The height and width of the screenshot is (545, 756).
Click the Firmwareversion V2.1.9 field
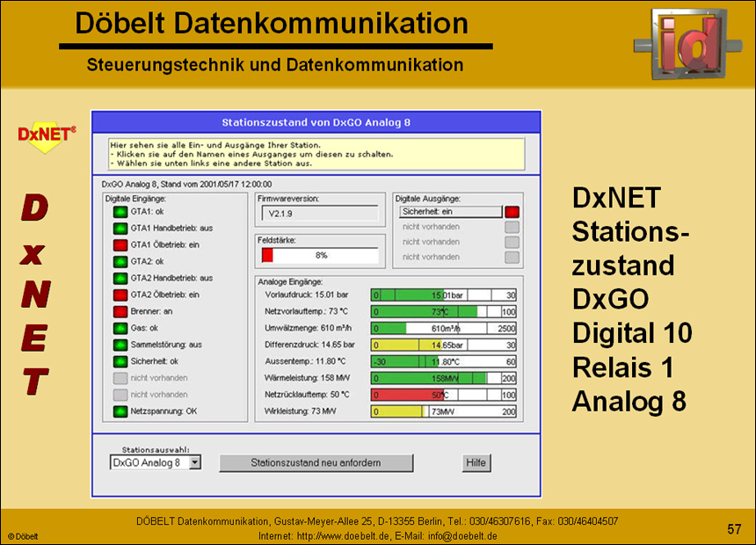(319, 213)
